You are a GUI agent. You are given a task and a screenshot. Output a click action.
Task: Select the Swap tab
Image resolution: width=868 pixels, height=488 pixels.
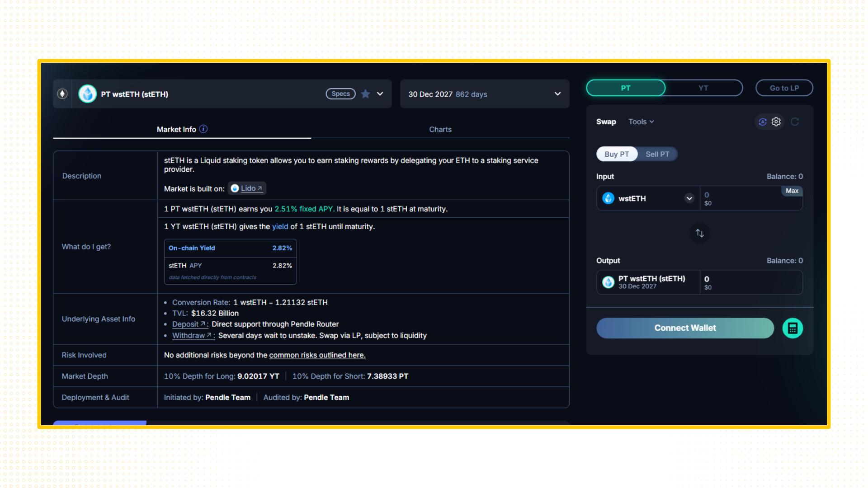[606, 122]
